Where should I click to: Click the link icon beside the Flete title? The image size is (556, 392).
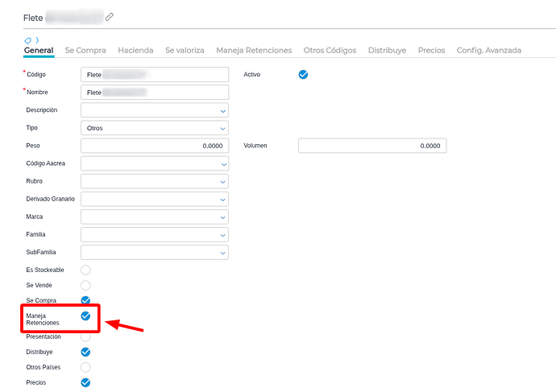coord(110,17)
